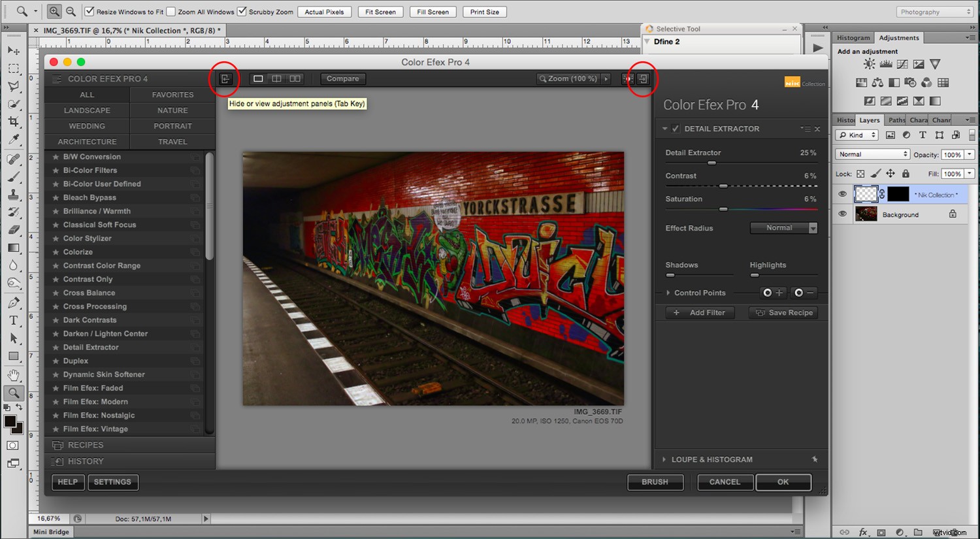Switch to the Paths tab
Viewport: 980px width, 539px height.
pos(896,120)
